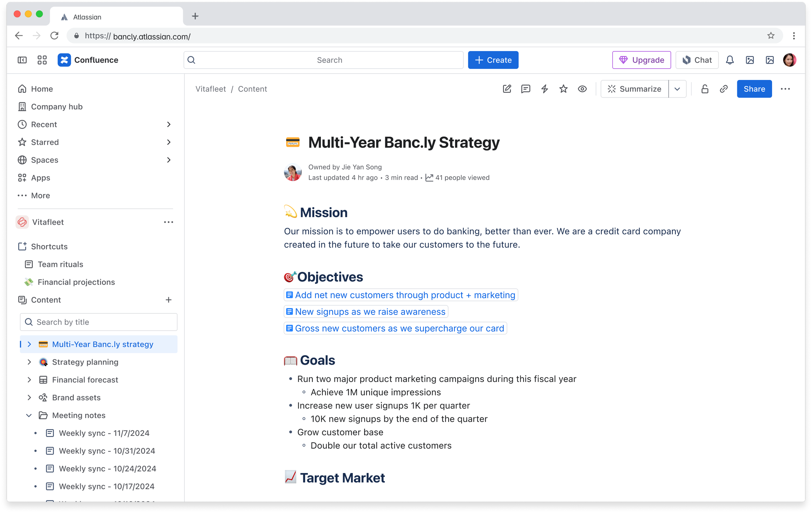Click the page restrictions lock icon

(x=705, y=89)
